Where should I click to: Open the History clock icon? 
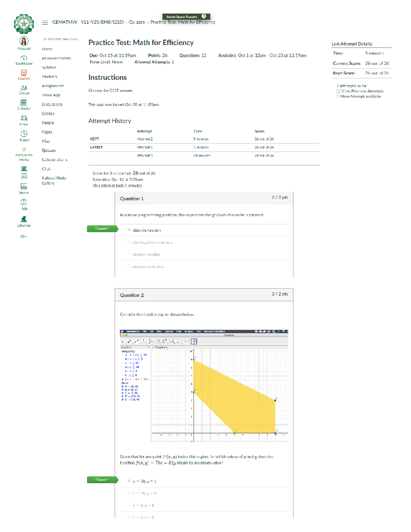(24, 134)
